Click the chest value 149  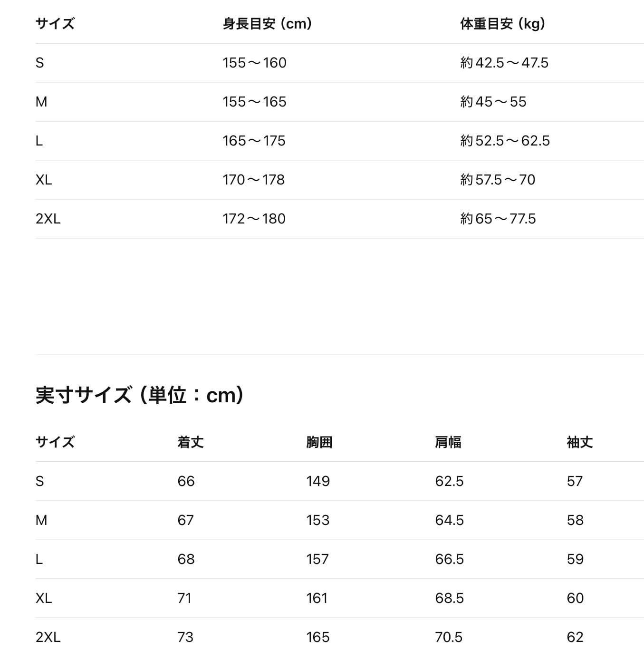[317, 481]
